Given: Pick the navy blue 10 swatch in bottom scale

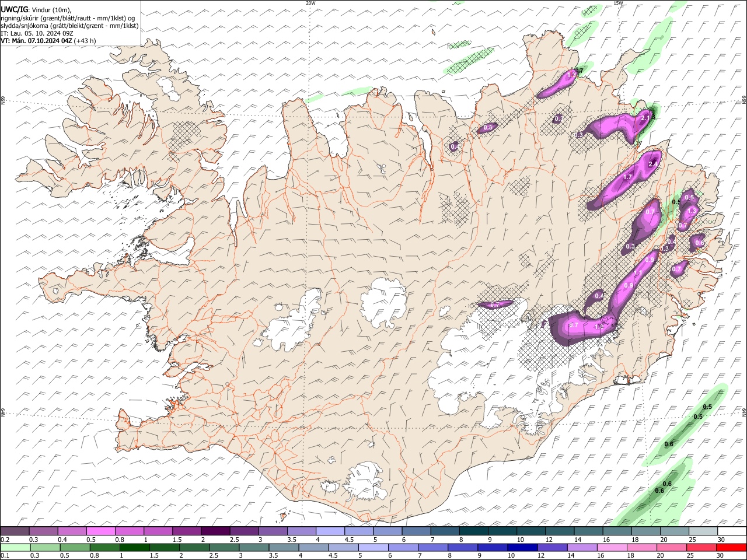Looking at the screenshot, I should coord(522,547).
